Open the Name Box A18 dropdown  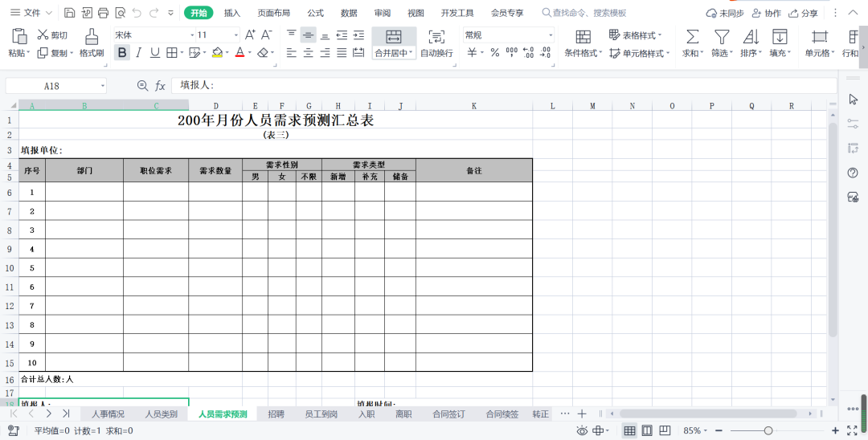(x=103, y=86)
